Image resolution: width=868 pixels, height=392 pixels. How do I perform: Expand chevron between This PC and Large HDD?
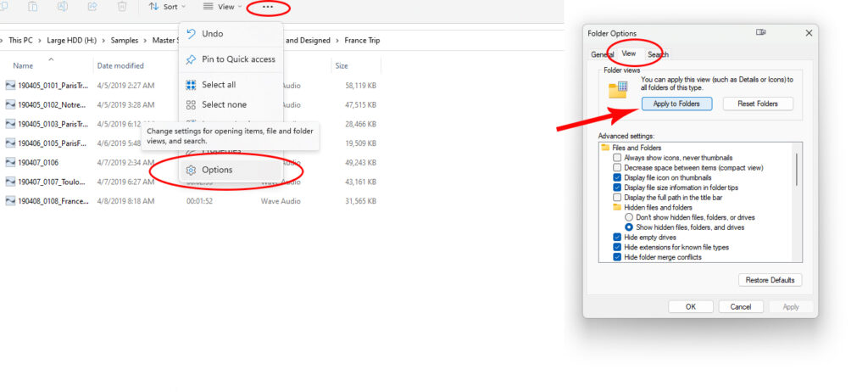pos(41,41)
